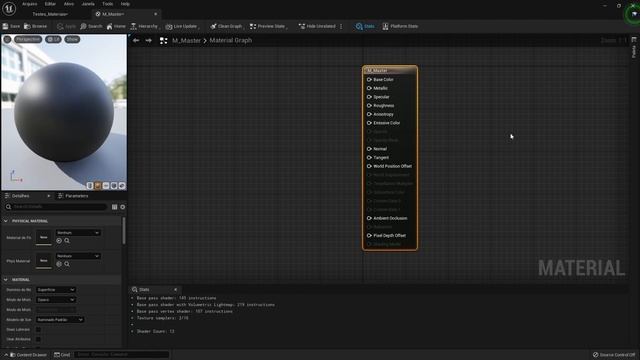The width and height of the screenshot is (640, 360).
Task: Click the Emissive Color input pin
Action: click(x=369, y=123)
